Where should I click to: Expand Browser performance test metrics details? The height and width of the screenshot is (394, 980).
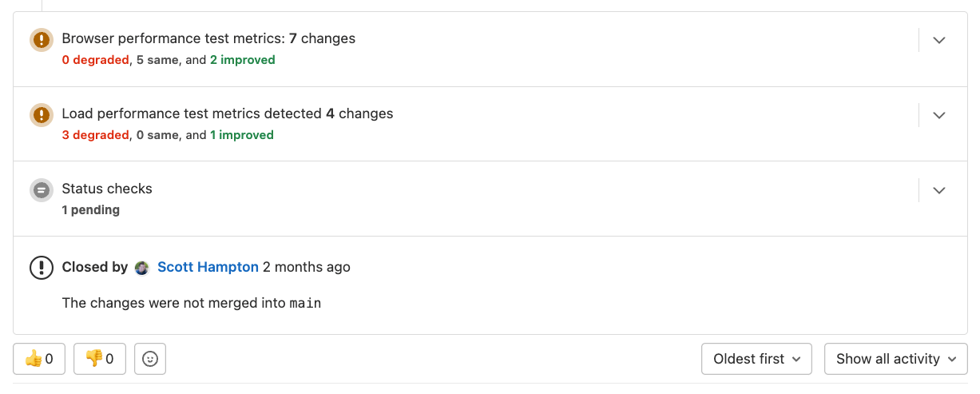(939, 40)
